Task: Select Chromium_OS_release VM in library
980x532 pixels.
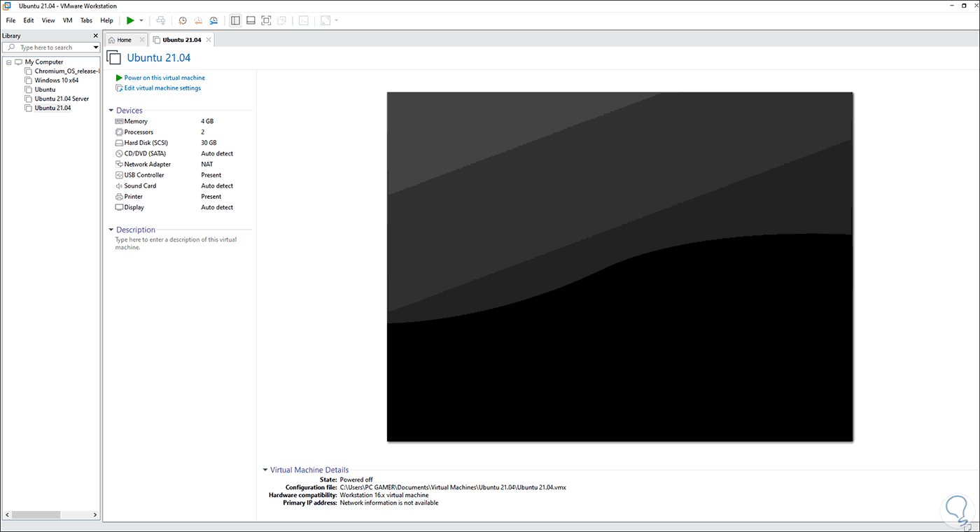Action: pos(67,71)
